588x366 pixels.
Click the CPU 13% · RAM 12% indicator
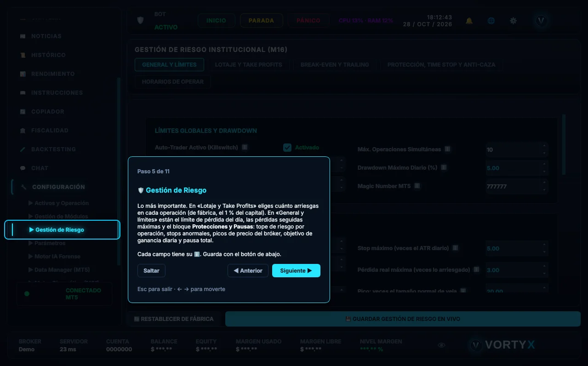click(x=366, y=21)
